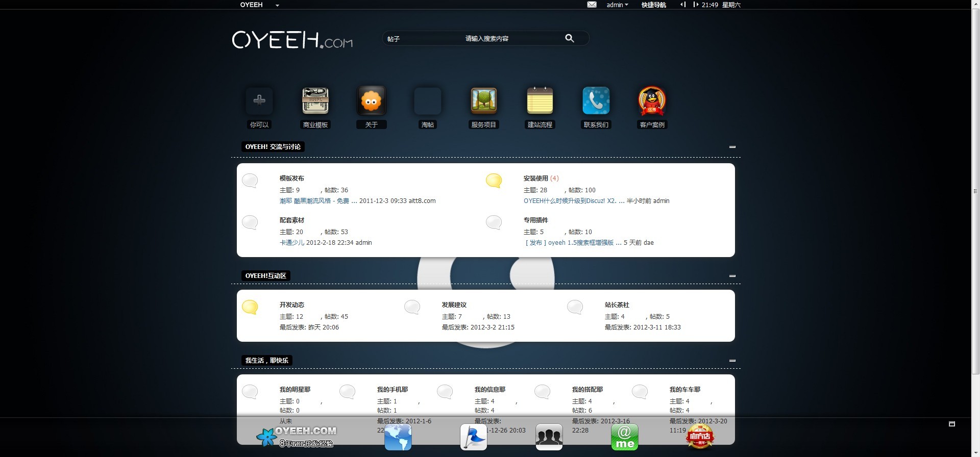
Task: Click the 发展建议 forum bubble icon
Action: point(412,307)
